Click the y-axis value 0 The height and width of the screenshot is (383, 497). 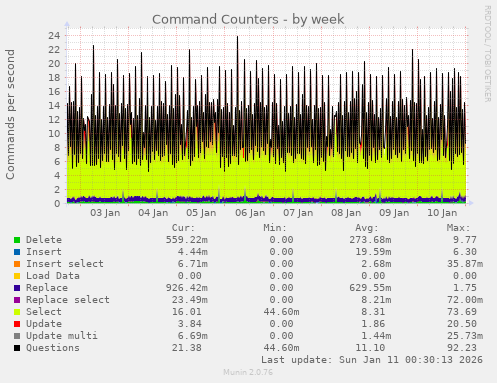(57, 203)
